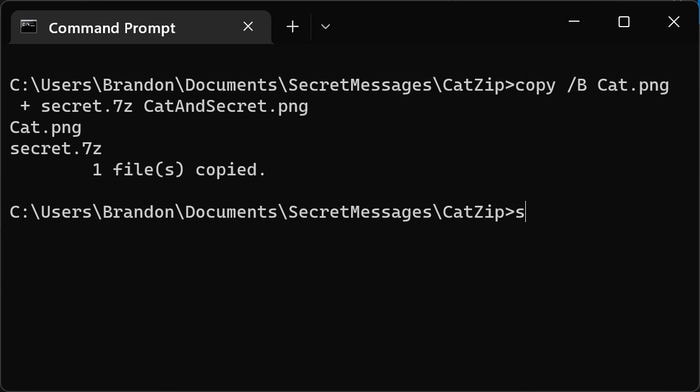
Task: Click the empty terminal area below the prompt
Action: [350, 304]
